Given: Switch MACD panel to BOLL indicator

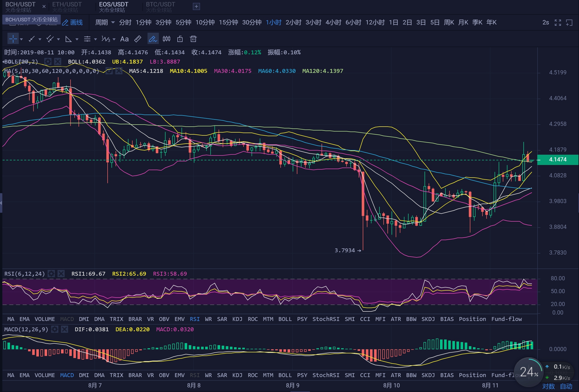Looking at the screenshot, I should coord(285,375).
